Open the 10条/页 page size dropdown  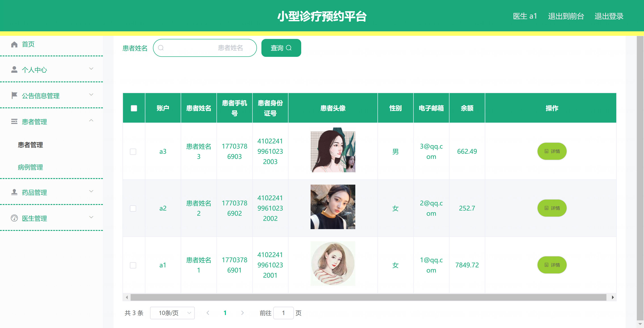click(x=172, y=313)
